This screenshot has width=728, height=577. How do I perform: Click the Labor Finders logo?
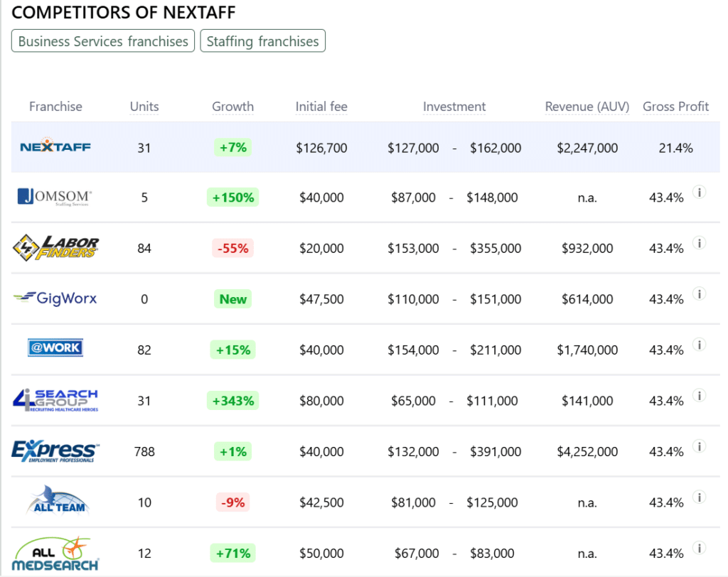point(55,247)
